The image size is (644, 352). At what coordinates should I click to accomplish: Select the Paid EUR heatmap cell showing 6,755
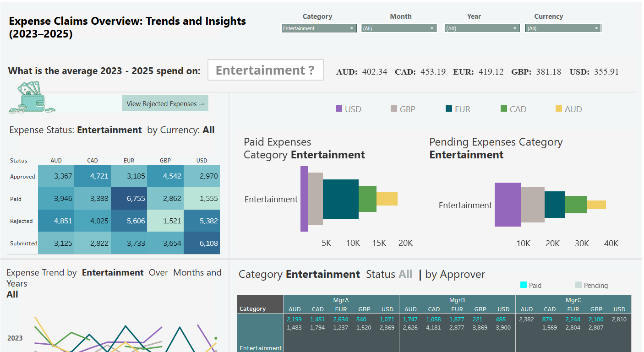click(129, 199)
